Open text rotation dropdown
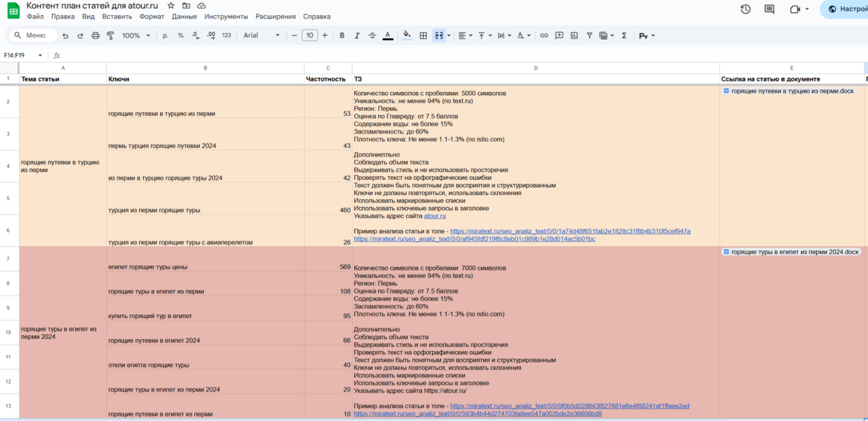Image resolution: width=868 pixels, height=421 pixels. (x=524, y=36)
